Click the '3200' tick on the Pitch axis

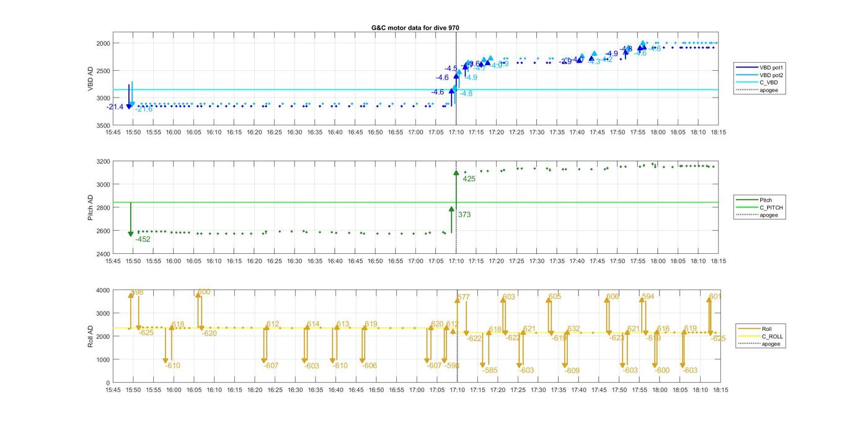click(x=102, y=161)
